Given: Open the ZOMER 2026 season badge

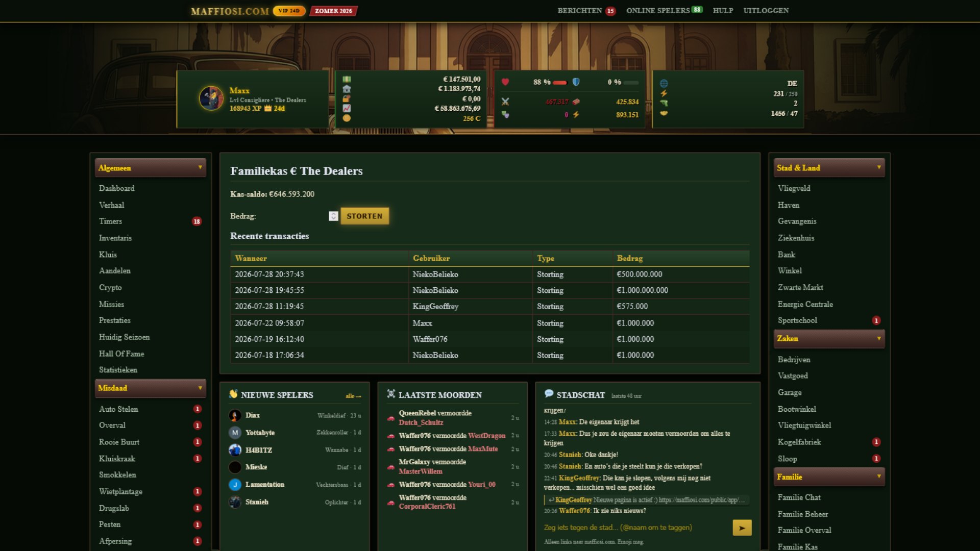Looking at the screenshot, I should click(333, 11).
